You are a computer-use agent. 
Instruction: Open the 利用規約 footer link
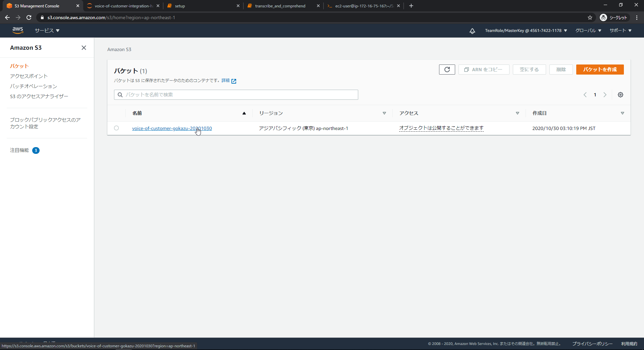click(629, 344)
